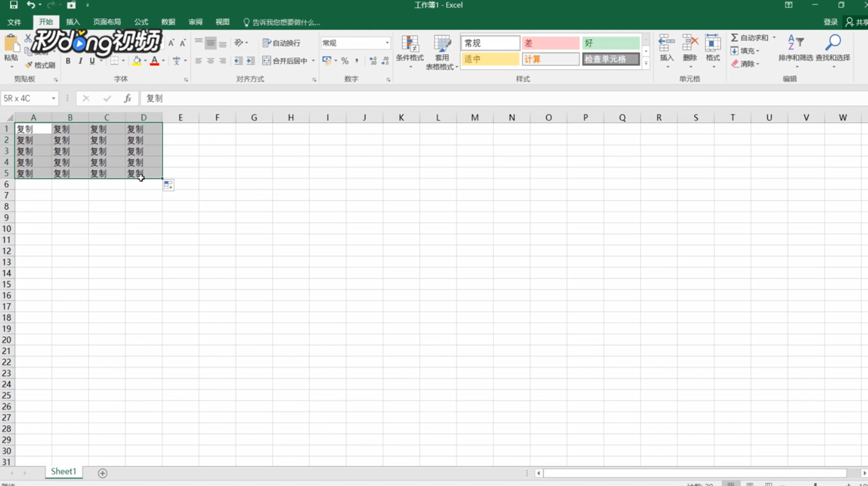The width and height of the screenshot is (868, 486).
Task: Open Sort and Filter (排序和筛选)
Action: click(x=795, y=51)
